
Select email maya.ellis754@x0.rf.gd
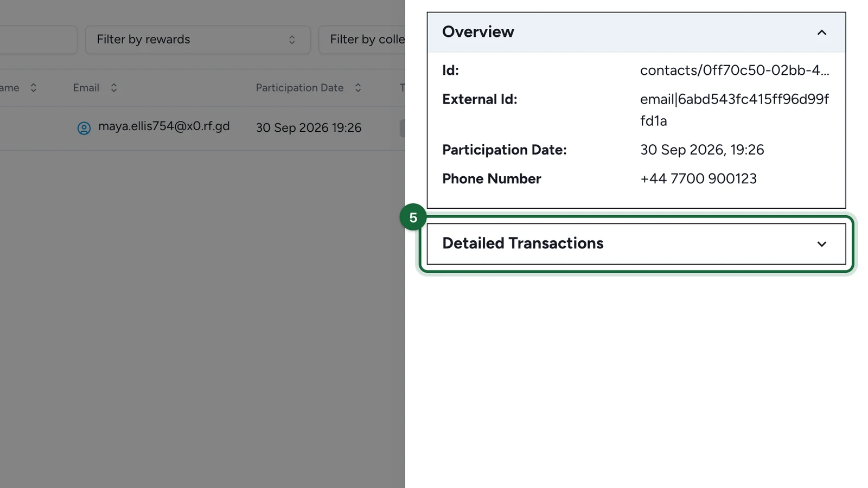[x=164, y=126]
